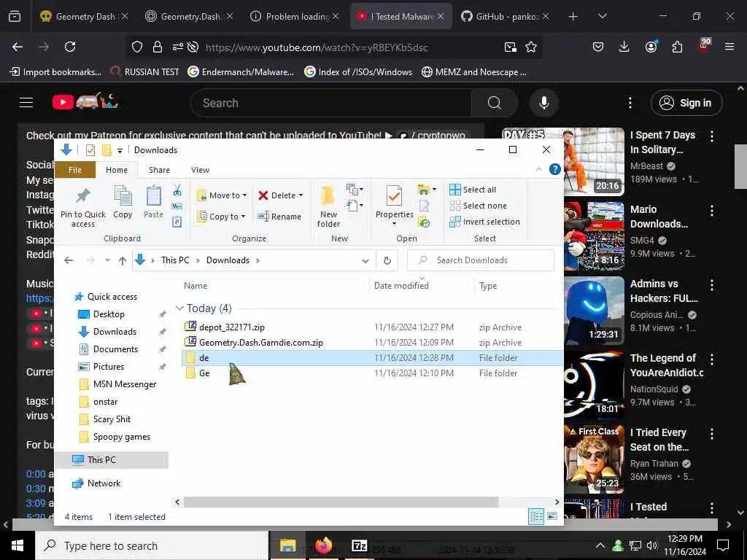This screenshot has height=560, width=747.
Task: Open Delete dropdown arrow
Action: [301, 195]
